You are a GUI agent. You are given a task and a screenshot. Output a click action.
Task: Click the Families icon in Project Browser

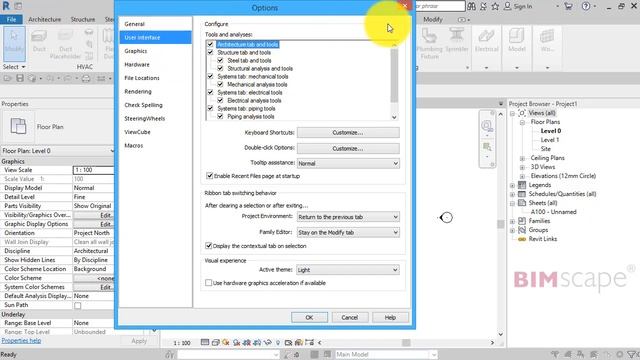click(x=522, y=221)
